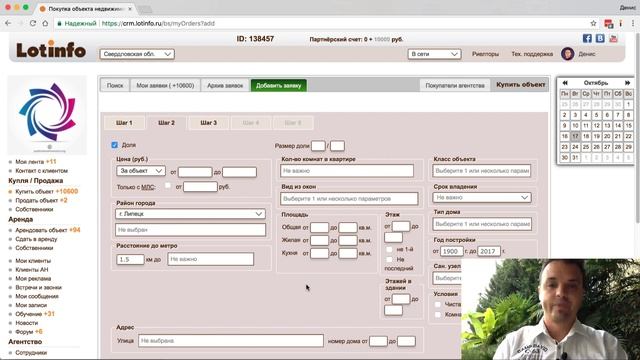Select October 17 in the calendar
Viewport: 640px width, 360px height.
click(x=575, y=136)
